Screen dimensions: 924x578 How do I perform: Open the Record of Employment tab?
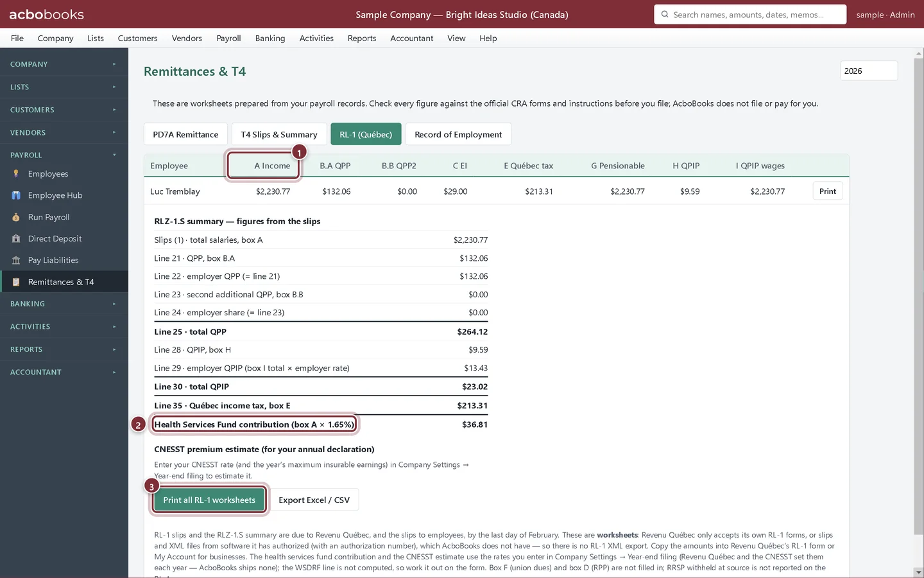click(458, 134)
